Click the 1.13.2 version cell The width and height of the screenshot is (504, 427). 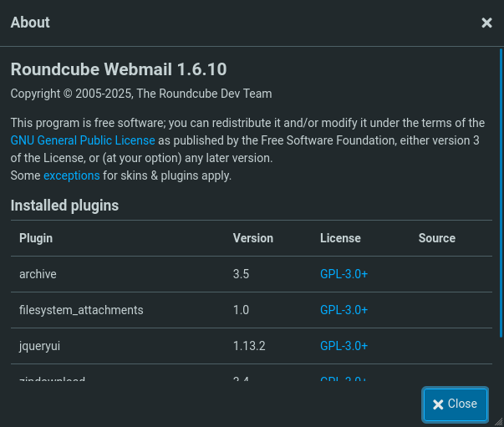[x=249, y=346]
